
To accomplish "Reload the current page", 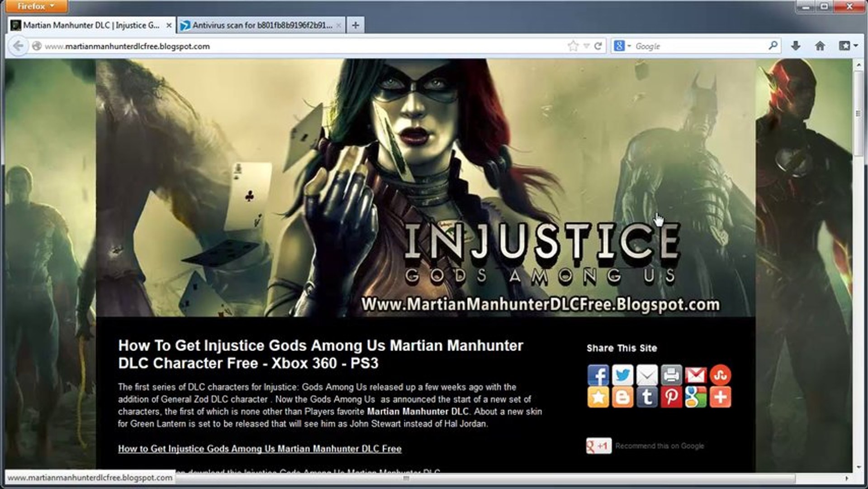I will click(598, 46).
